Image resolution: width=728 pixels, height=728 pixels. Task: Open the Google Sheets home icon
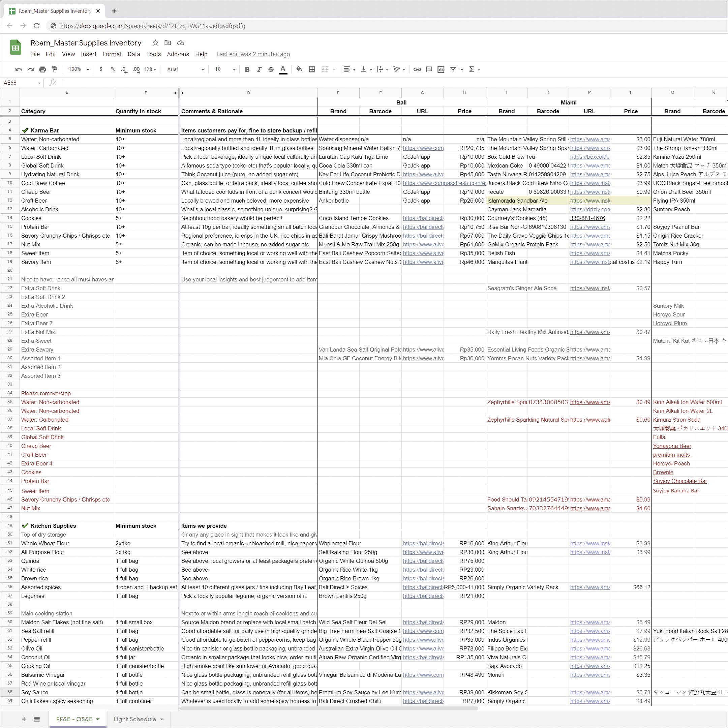click(x=16, y=48)
